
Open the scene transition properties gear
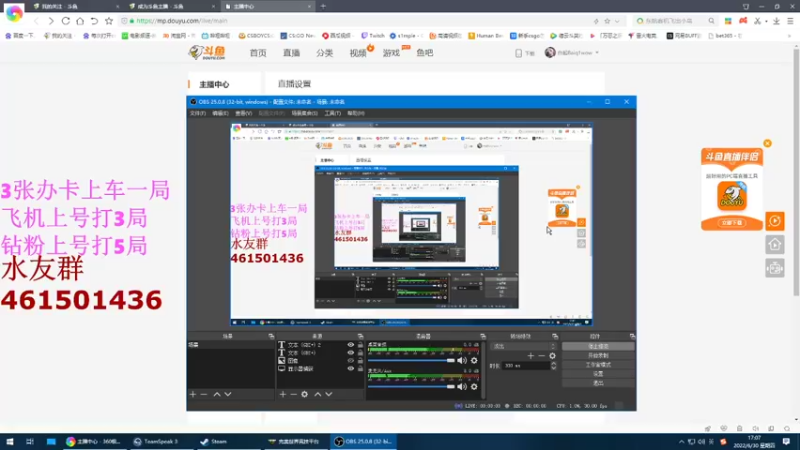pyautogui.click(x=553, y=356)
